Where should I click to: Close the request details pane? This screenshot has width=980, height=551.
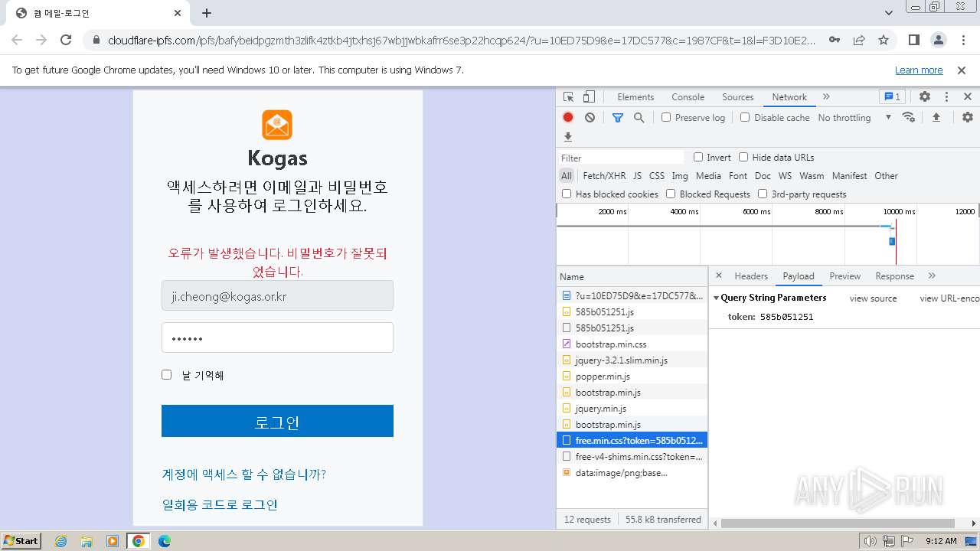pyautogui.click(x=719, y=275)
